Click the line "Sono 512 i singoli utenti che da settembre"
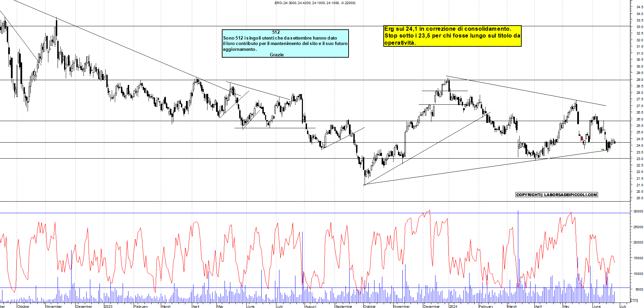 (280, 38)
